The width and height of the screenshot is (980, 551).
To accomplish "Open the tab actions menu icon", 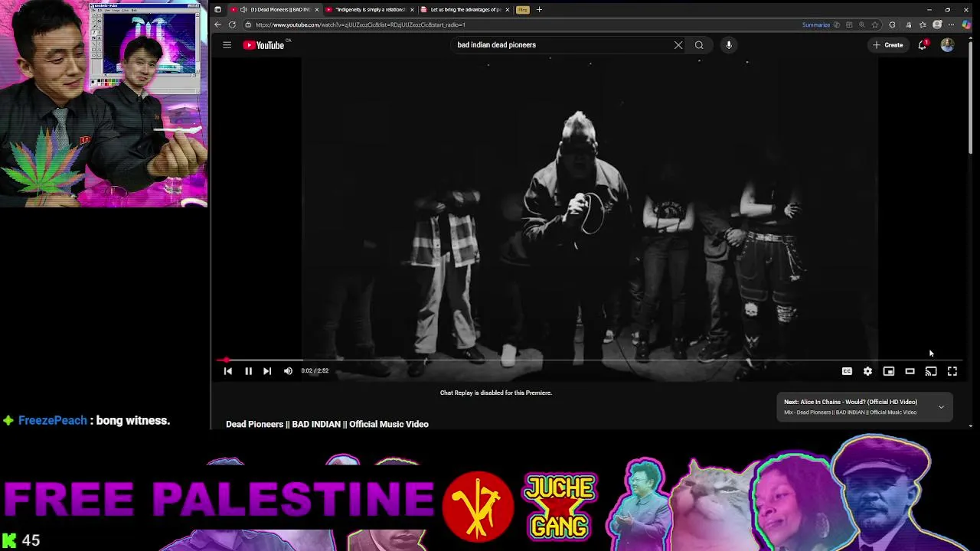I will click(x=217, y=10).
